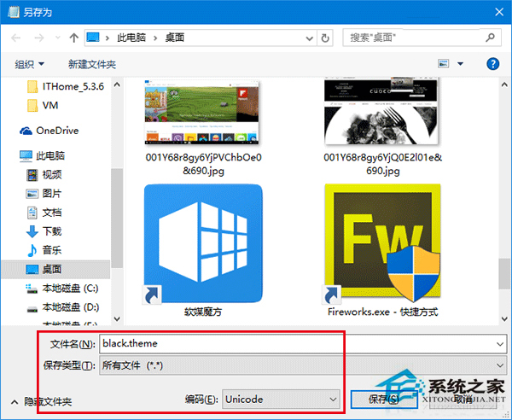Select 此电脑 in the address path
This screenshot has width=512, height=420.
(x=131, y=38)
